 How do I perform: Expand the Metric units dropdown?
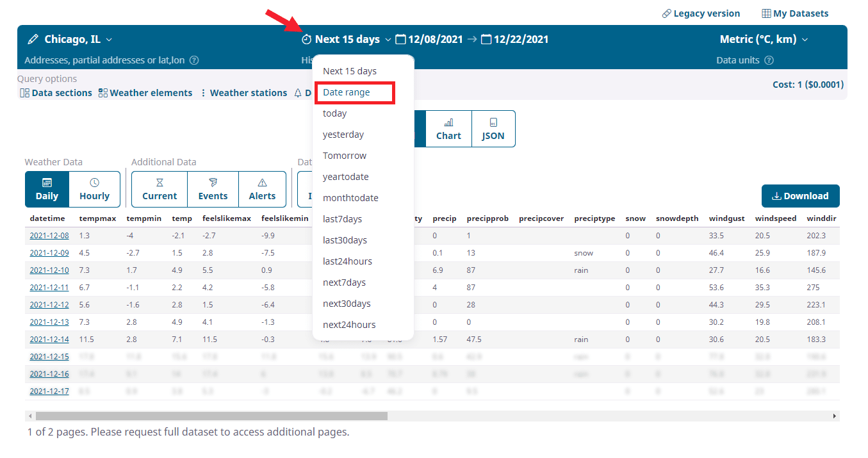point(805,40)
